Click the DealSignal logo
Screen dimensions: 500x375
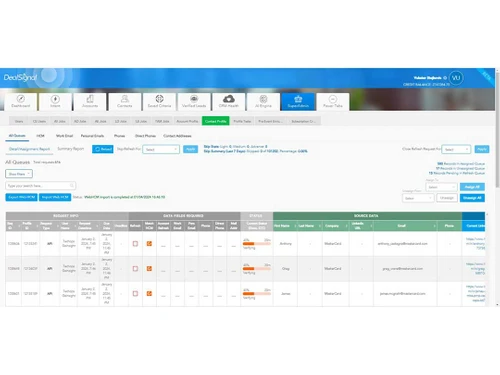[20, 78]
